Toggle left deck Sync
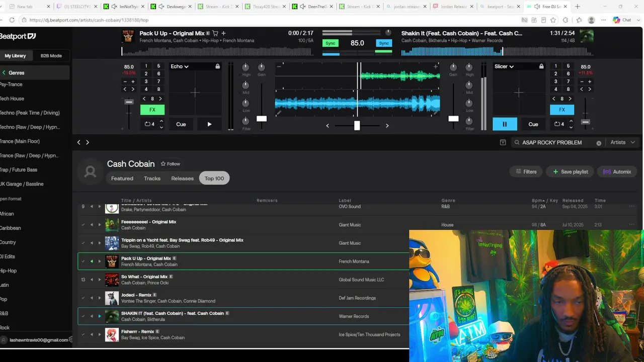The image size is (644, 362). (331, 43)
